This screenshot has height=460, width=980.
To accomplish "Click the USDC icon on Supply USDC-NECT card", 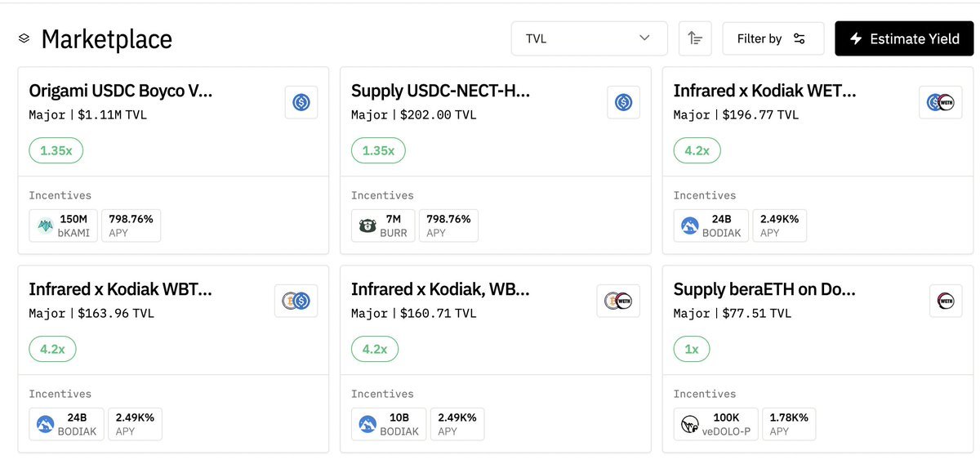I will tap(623, 103).
